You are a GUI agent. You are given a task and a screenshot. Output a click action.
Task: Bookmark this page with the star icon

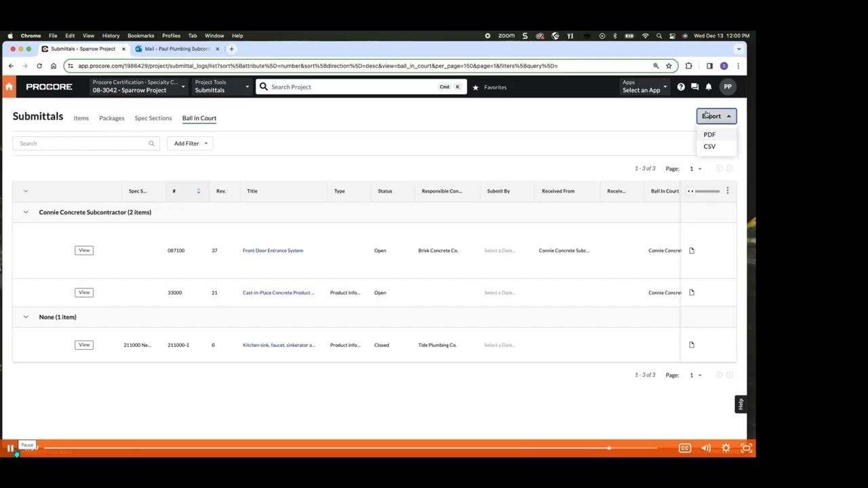669,66
